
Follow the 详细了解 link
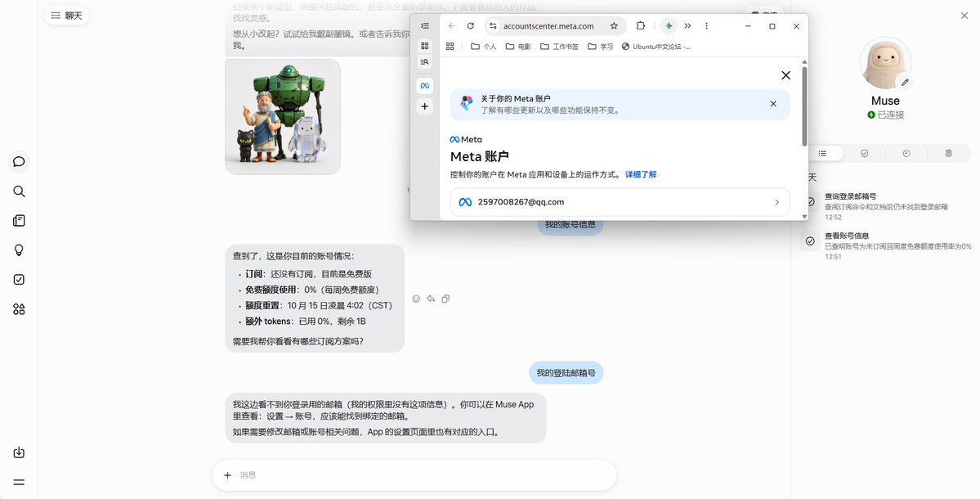[641, 174]
